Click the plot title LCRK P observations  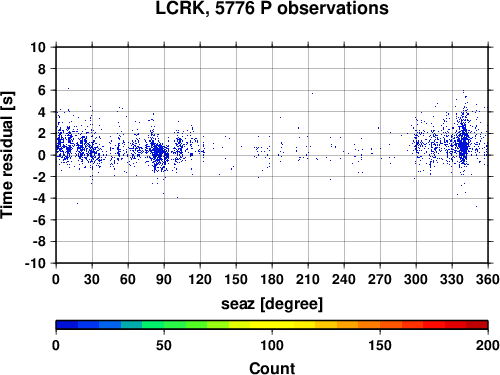click(x=272, y=8)
